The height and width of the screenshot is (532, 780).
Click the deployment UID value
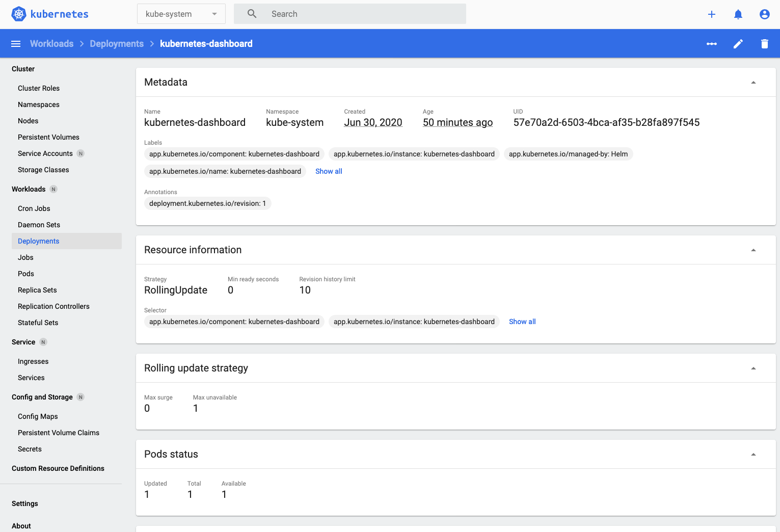[606, 122]
